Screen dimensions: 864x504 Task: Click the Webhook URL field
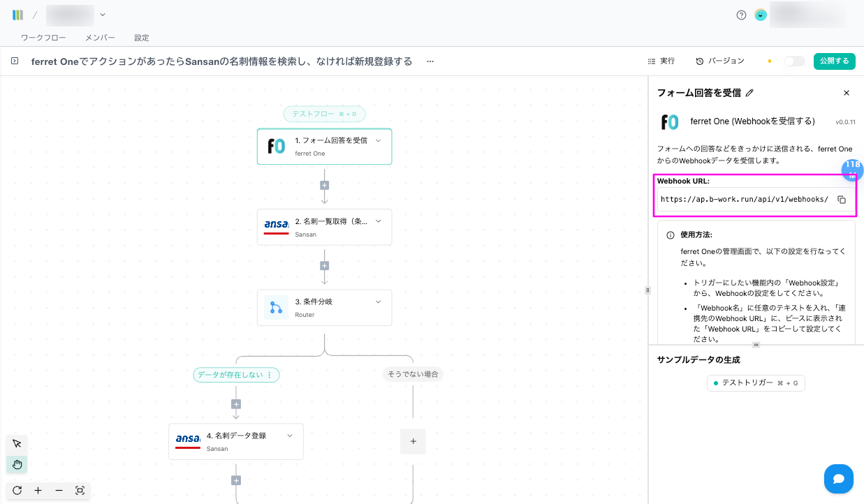tap(745, 200)
